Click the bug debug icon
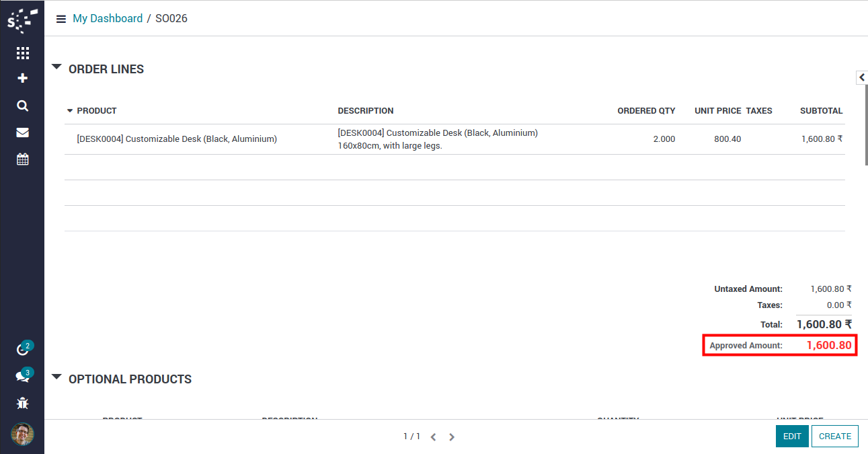868x454 pixels. 22,404
